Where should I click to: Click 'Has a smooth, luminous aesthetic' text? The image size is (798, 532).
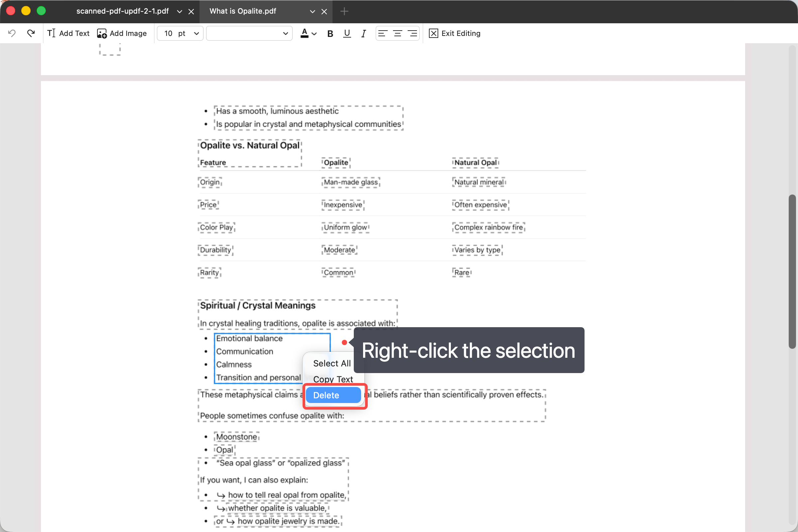(x=277, y=111)
